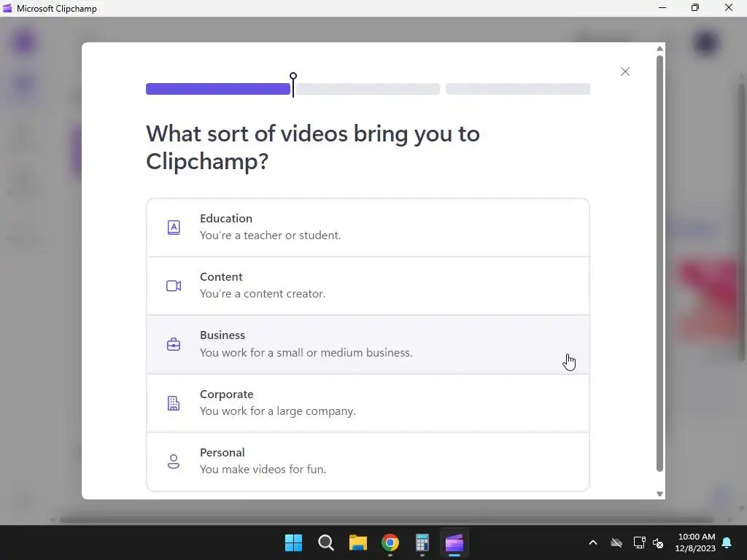Click the Clipchamp logo in the title bar
This screenshot has width=747, height=560.
(7, 8)
